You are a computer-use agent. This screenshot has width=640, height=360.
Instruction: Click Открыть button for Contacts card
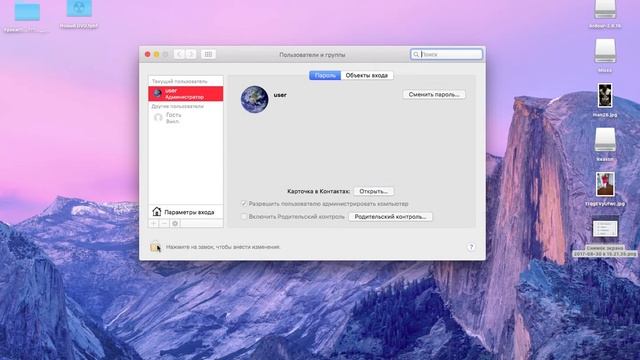tap(373, 191)
